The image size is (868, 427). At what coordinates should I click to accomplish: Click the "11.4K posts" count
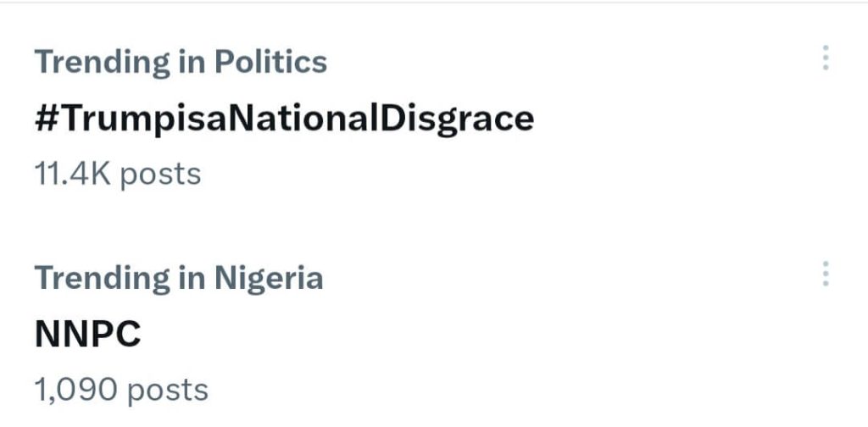click(118, 174)
